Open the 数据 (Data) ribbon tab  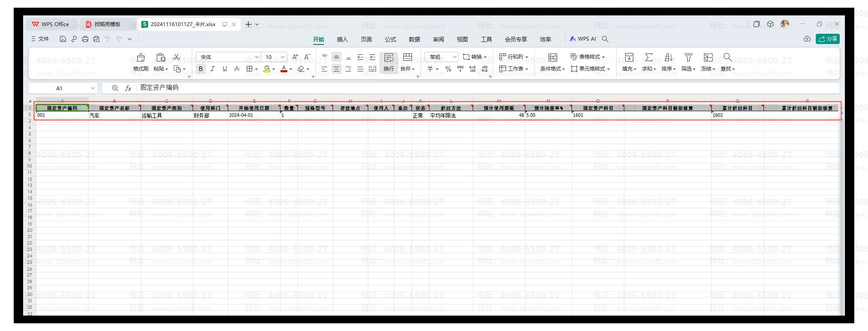tap(414, 39)
